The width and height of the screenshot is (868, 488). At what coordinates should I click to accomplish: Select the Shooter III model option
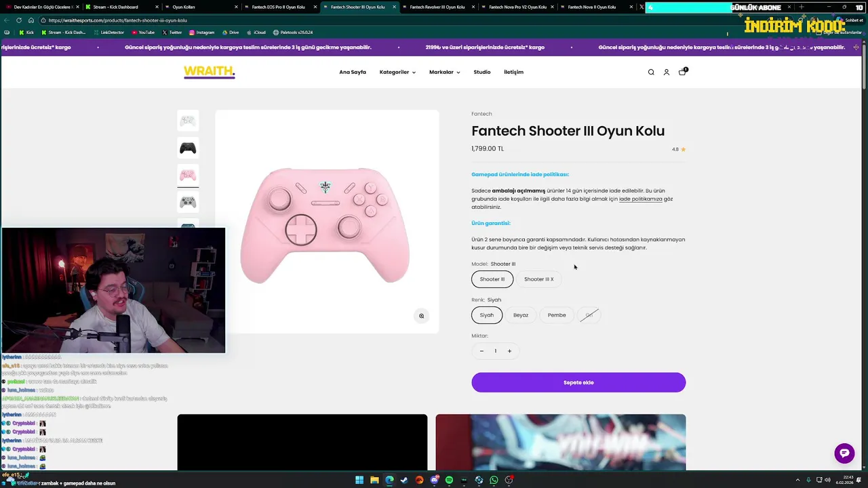tap(492, 279)
